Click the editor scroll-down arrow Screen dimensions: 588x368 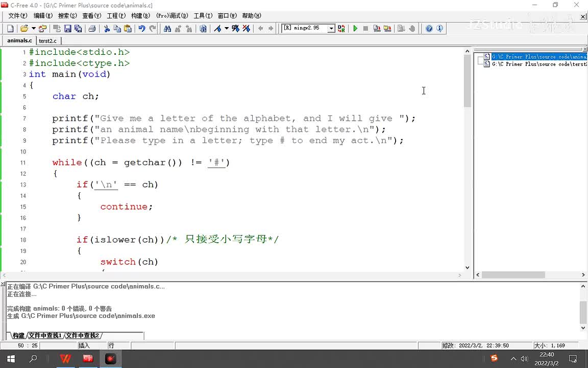click(x=467, y=268)
